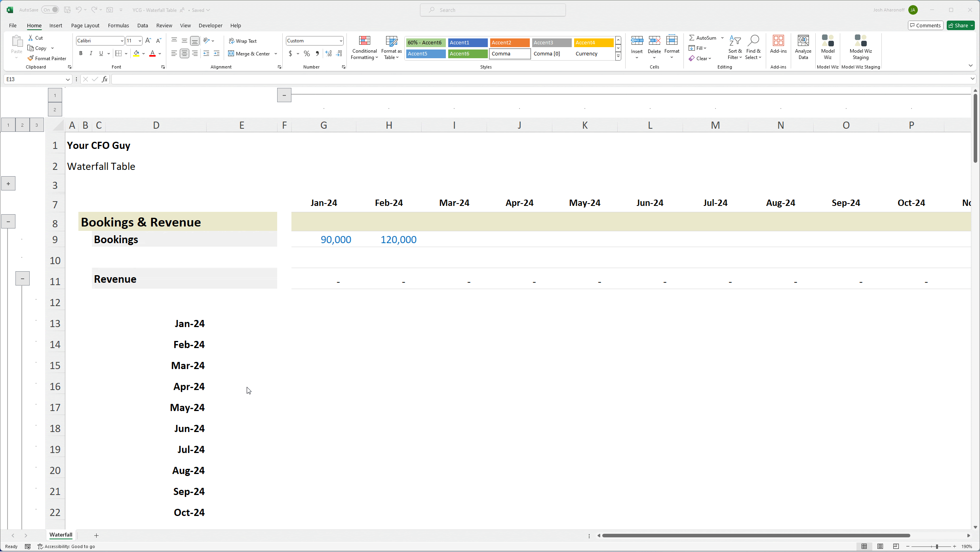The width and height of the screenshot is (980, 552).
Task: Open the Custom number format dropdown
Action: pos(341,40)
